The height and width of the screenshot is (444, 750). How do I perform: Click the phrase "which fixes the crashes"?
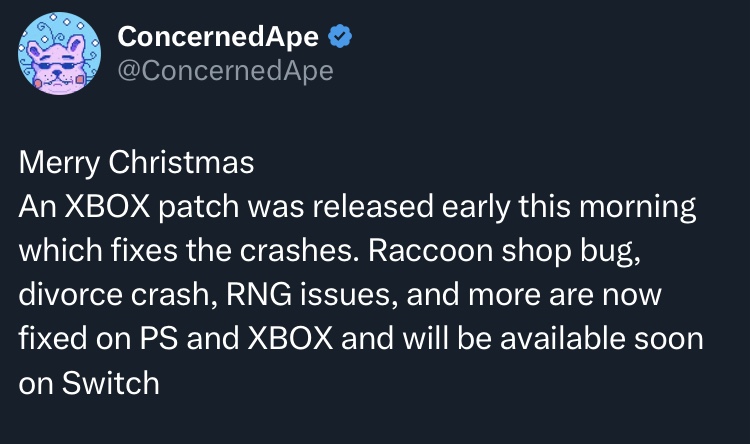pyautogui.click(x=188, y=251)
